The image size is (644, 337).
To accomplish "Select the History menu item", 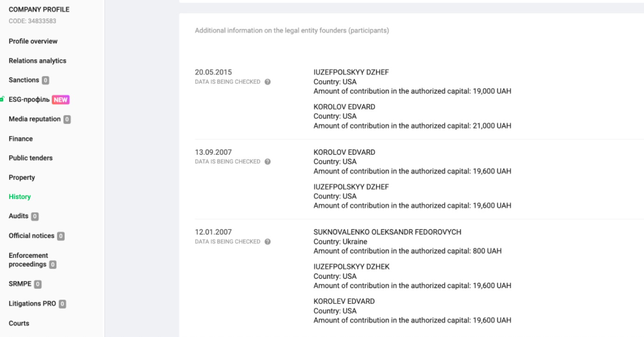I will point(20,197).
